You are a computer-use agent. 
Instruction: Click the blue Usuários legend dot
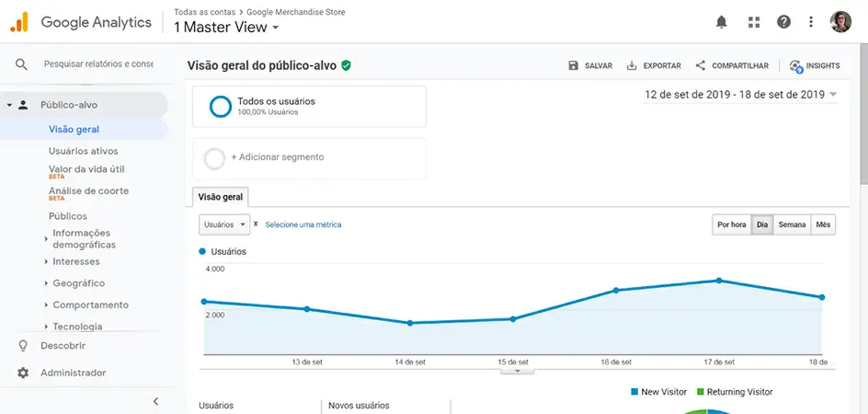[202, 251]
